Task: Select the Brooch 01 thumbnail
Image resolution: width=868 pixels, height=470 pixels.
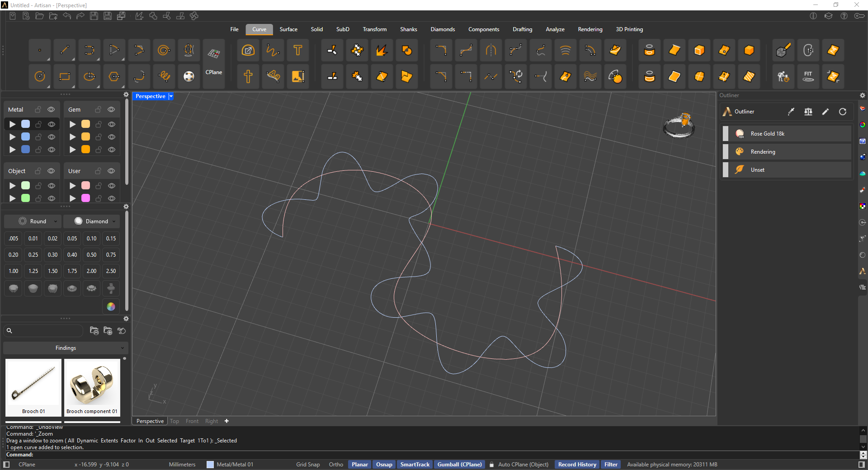Action: [x=33, y=387]
